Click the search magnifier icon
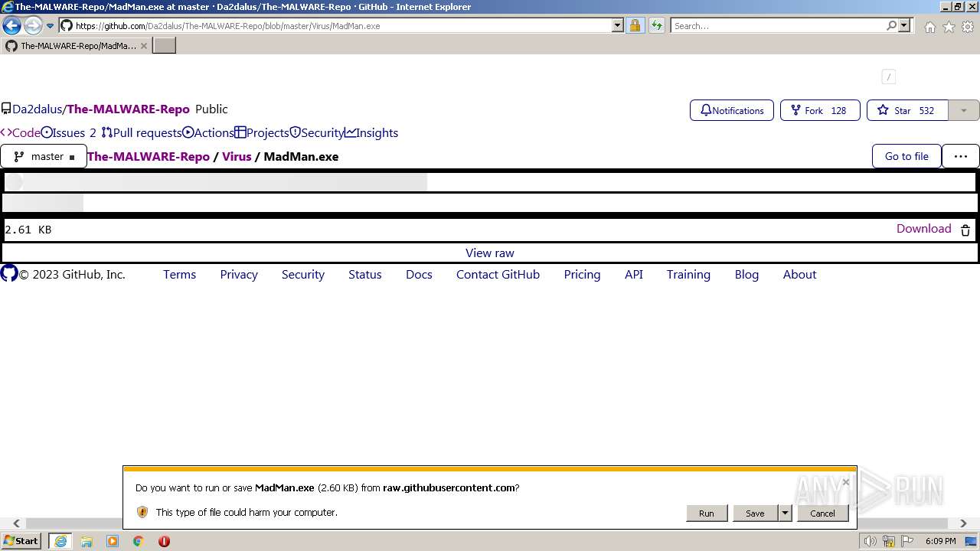The height and width of the screenshot is (551, 980). tap(891, 25)
